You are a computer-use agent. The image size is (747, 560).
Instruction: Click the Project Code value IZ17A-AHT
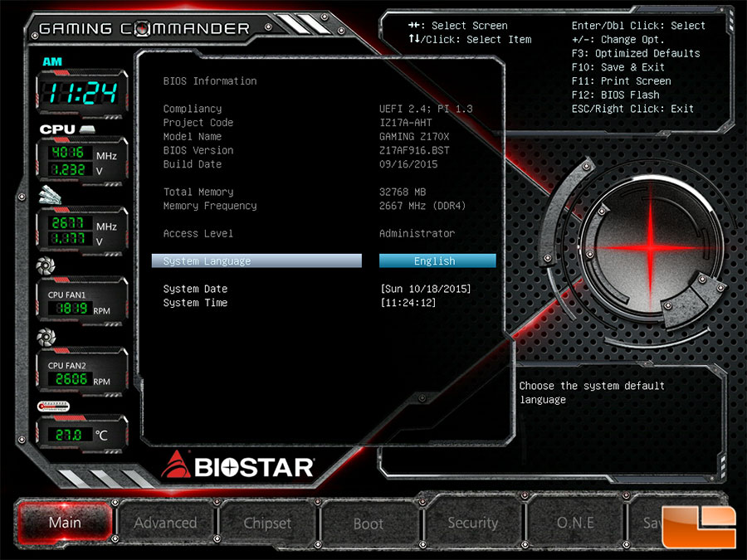tap(405, 123)
